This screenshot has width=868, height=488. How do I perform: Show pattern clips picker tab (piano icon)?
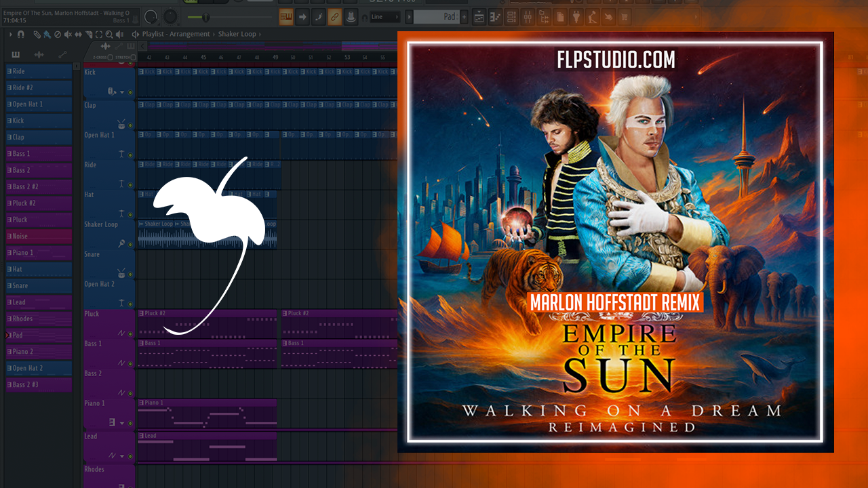[16, 54]
